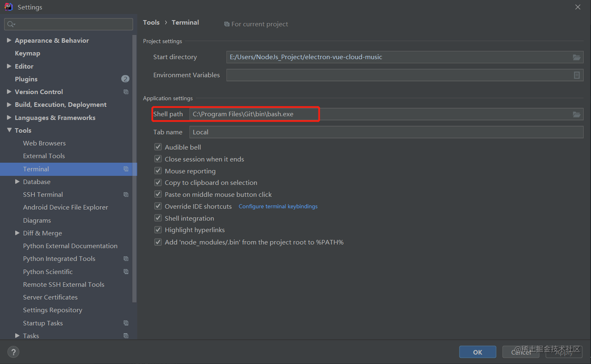Click the 'For current project' indicator icon
591x364 pixels.
tap(227, 24)
